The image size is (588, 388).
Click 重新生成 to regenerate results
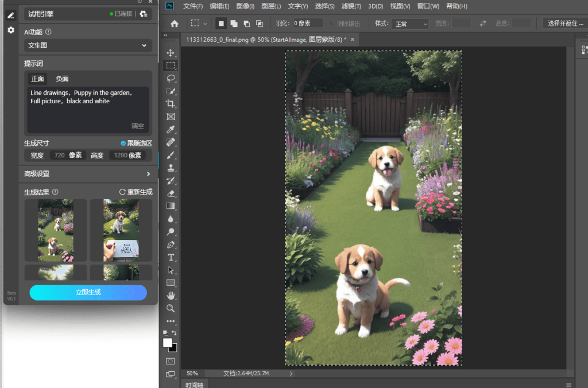[x=136, y=192]
